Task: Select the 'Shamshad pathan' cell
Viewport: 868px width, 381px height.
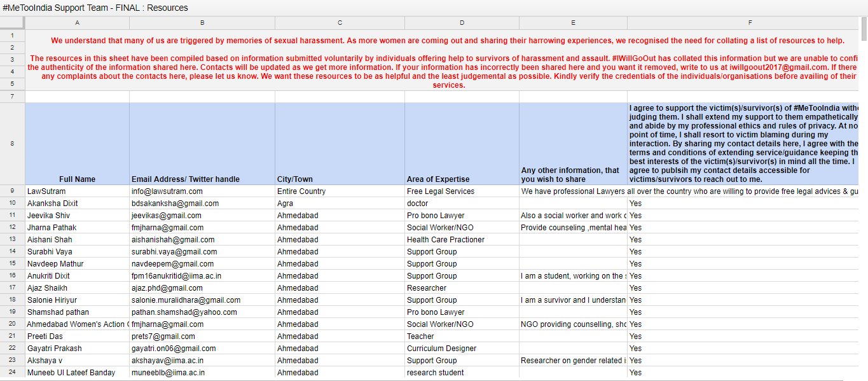Action: point(77,312)
